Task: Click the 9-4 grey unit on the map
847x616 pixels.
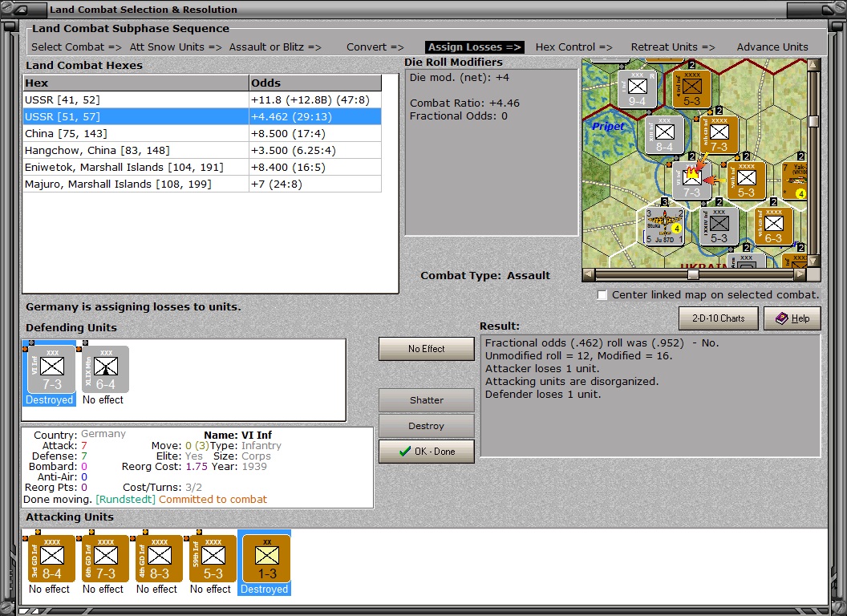Action: click(x=637, y=89)
